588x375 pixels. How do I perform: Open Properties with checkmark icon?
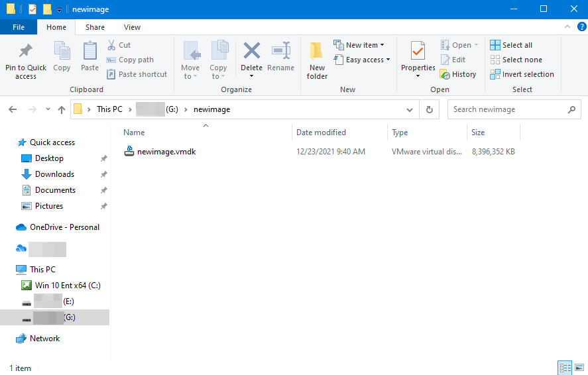418,50
